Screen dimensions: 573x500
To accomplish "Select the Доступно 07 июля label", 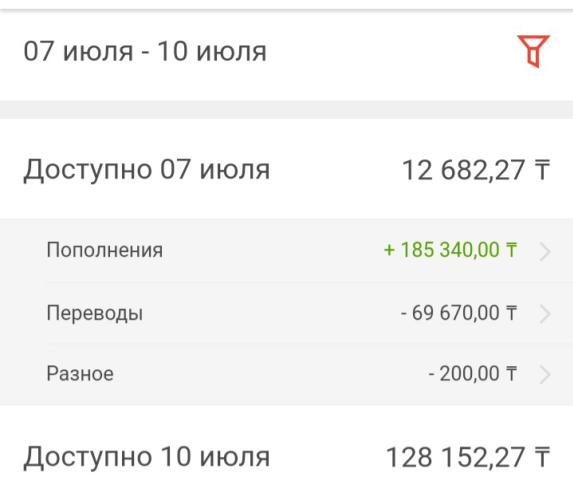I will tap(147, 170).
